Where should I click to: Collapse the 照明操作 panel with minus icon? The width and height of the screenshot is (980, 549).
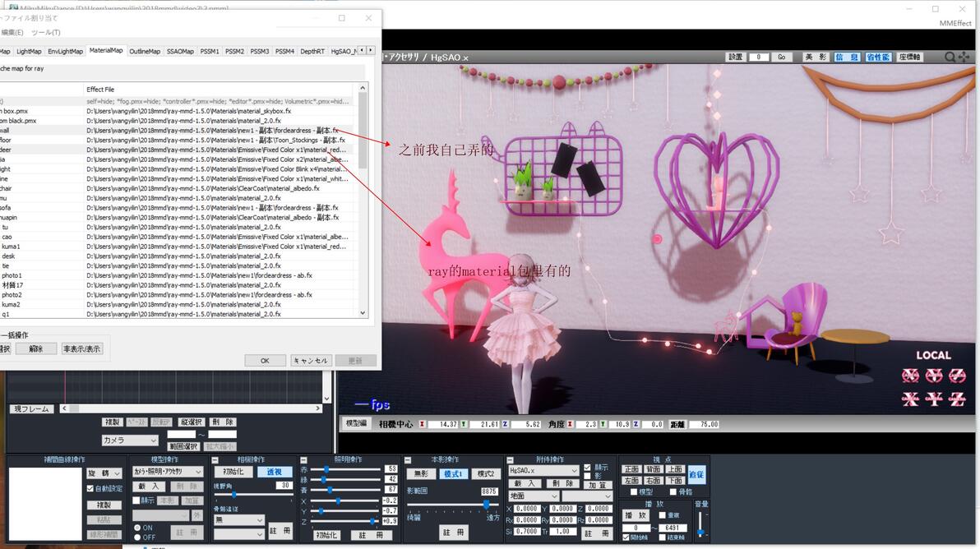click(x=303, y=459)
